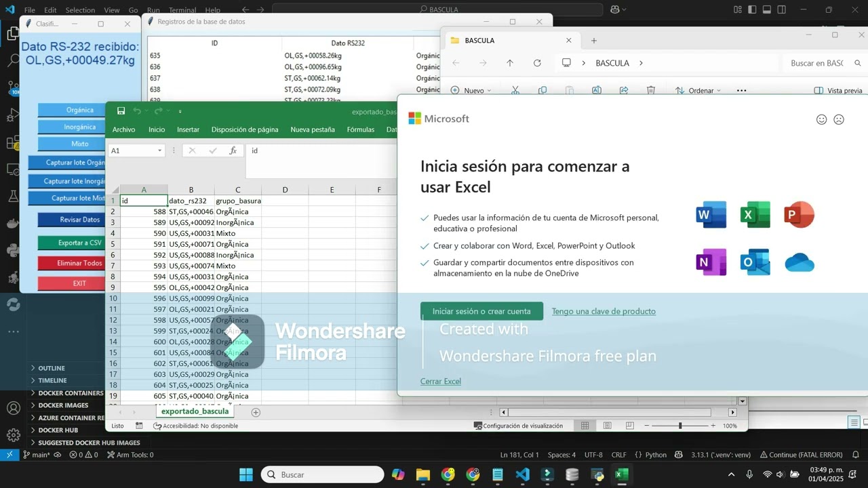Click Buscar en BASCULA search field
868x488 pixels.
(824, 63)
